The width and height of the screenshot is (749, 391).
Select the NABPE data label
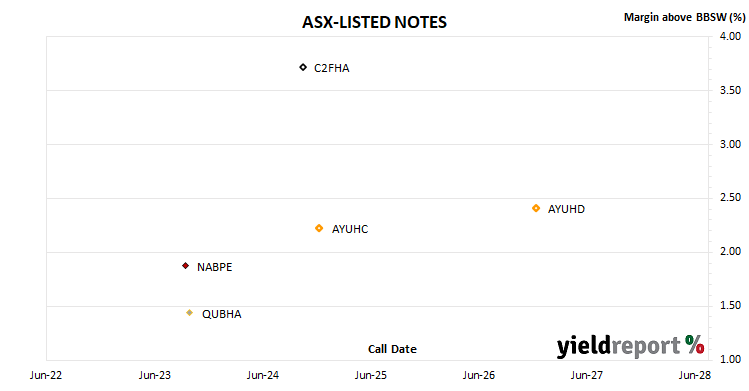coord(214,267)
